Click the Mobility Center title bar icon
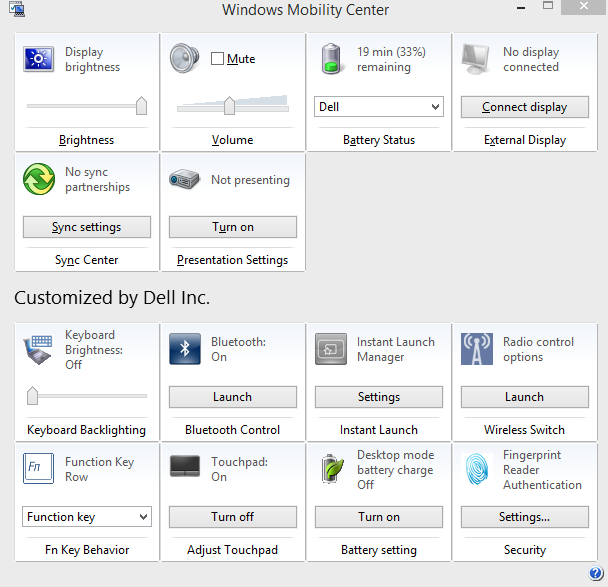 [17, 9]
